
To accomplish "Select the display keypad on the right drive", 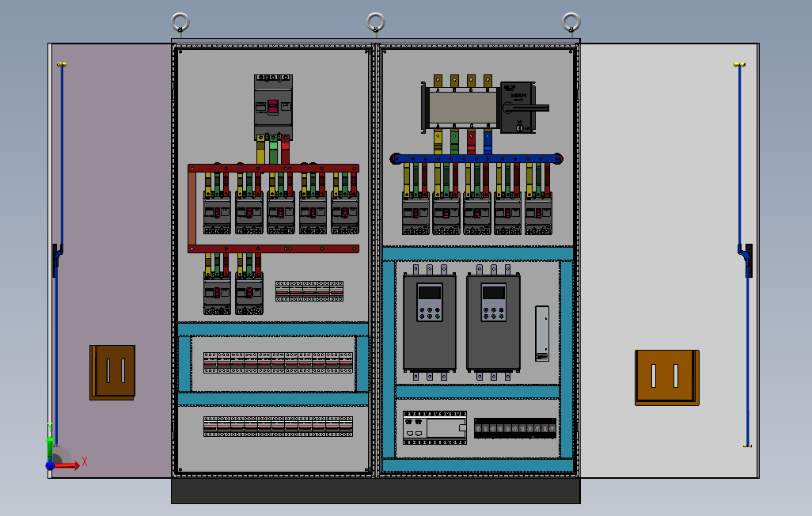I will point(494,302).
